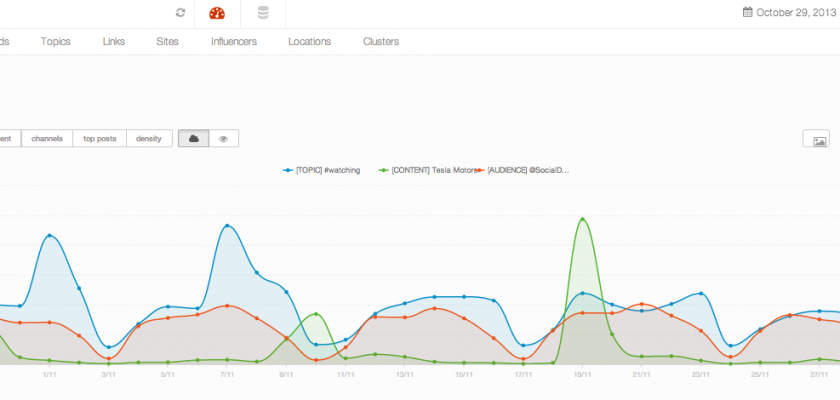
Task: Switch to the Influencers tab
Action: point(233,42)
